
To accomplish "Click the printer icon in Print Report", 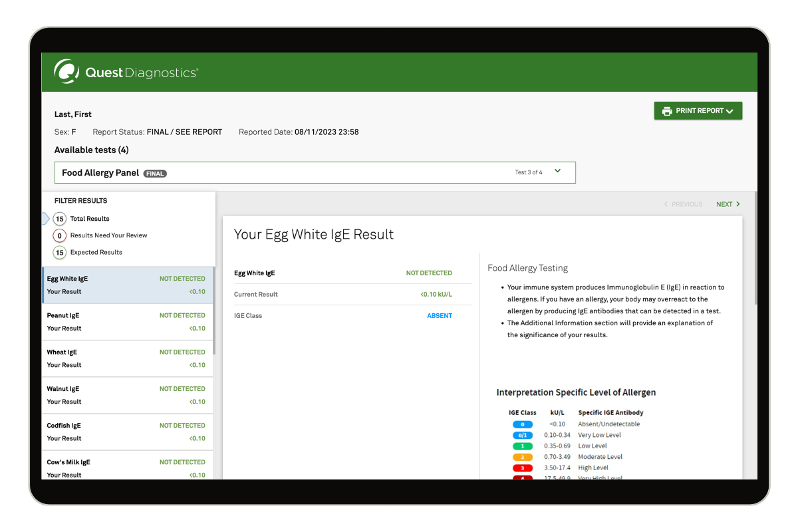I will (666, 111).
